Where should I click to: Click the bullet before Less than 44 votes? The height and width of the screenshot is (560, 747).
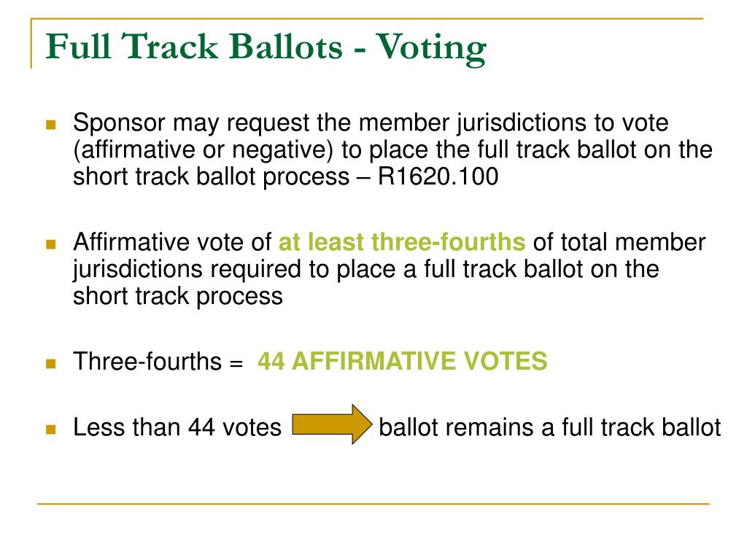coord(51,429)
